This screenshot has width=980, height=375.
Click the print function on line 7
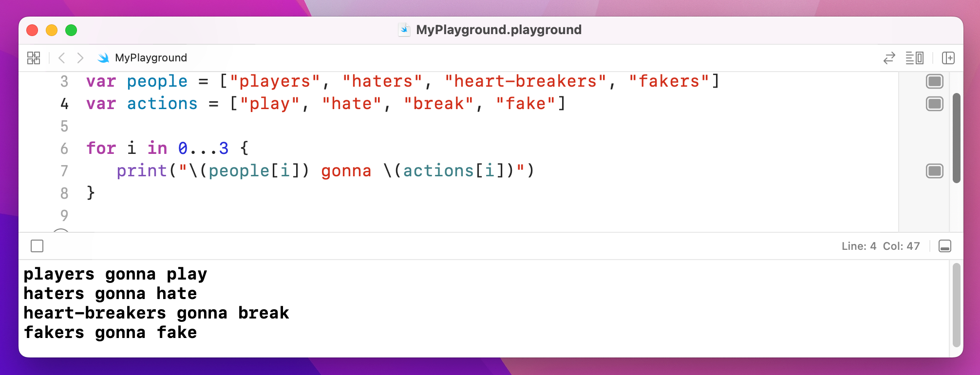(141, 171)
